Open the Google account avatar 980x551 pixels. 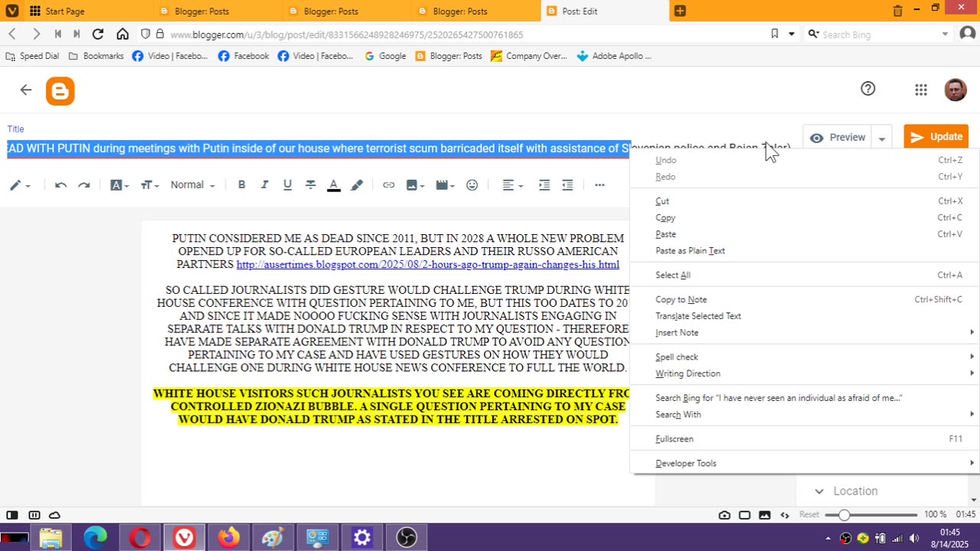(x=955, y=90)
